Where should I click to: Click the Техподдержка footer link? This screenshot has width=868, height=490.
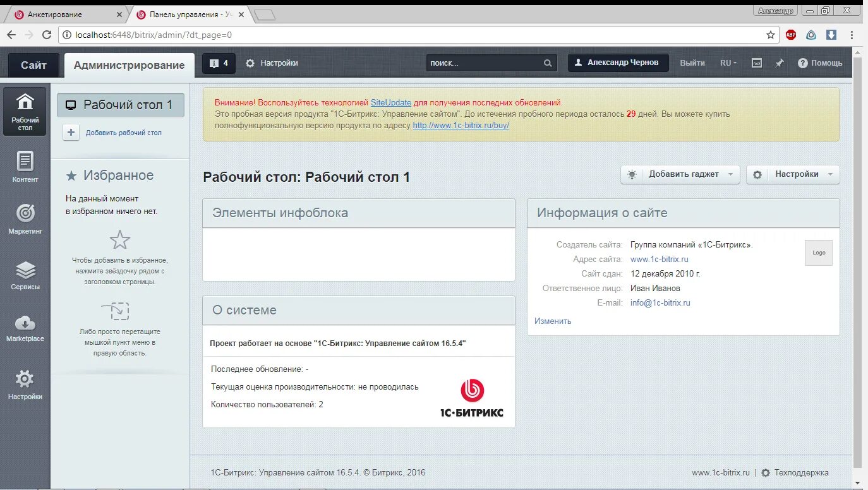[802, 472]
